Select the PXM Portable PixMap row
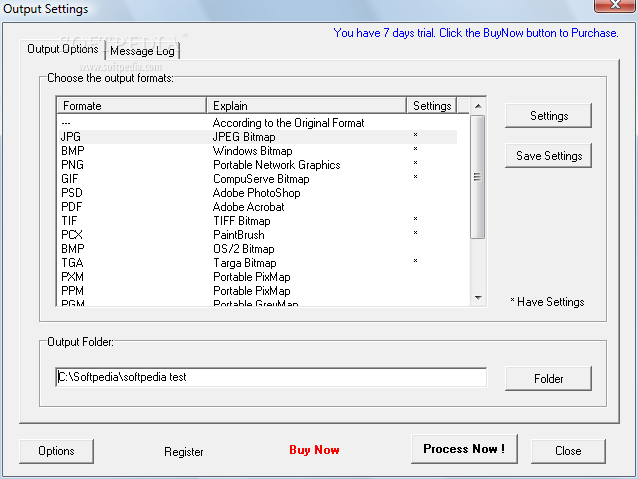The width and height of the screenshot is (638, 479). point(258,277)
